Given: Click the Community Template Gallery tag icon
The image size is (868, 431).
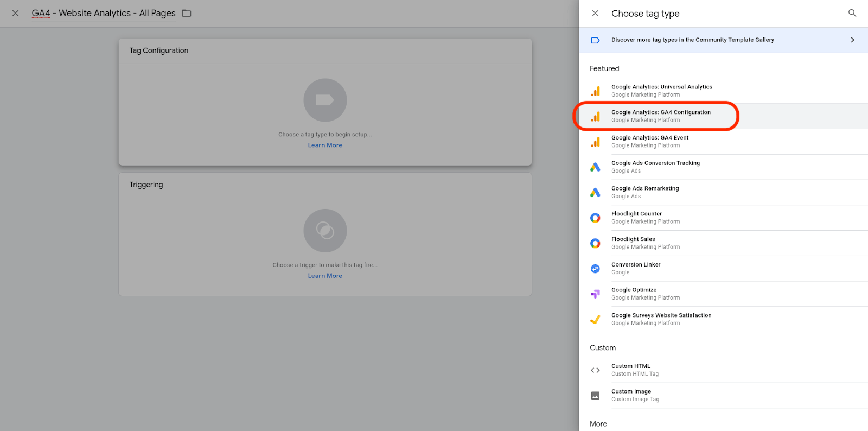Looking at the screenshot, I should tap(595, 40).
